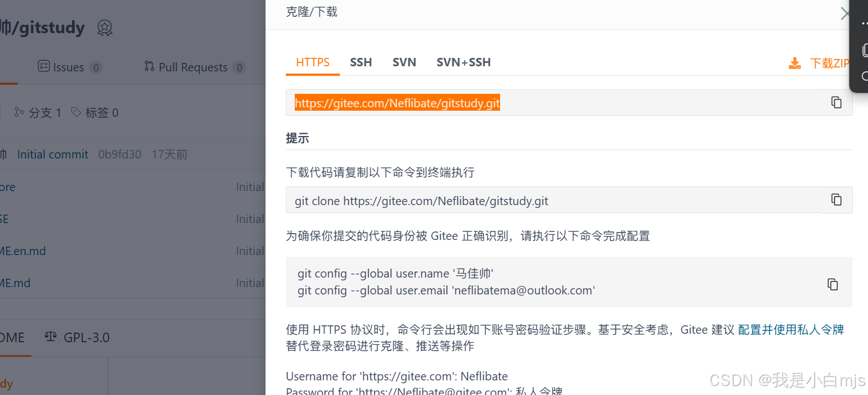Open the GPL-3.0 license tab
Image resolution: width=868 pixels, height=395 pixels.
[x=77, y=338]
